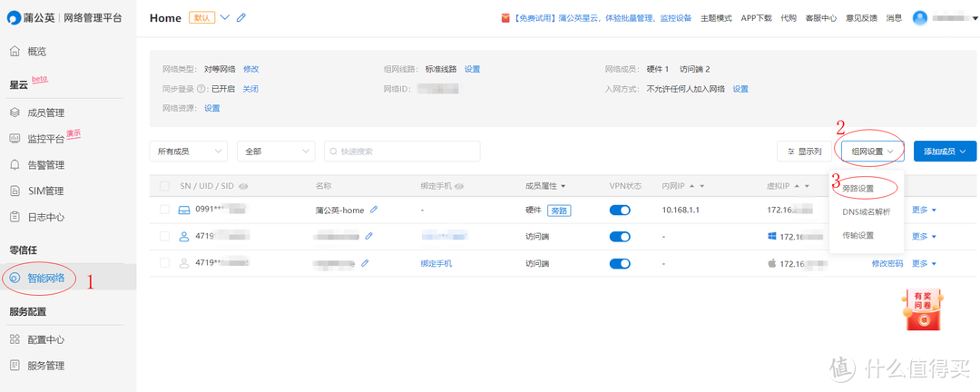Tick checkbox for the 0991 hardware row
The image size is (980, 392).
[164, 211]
